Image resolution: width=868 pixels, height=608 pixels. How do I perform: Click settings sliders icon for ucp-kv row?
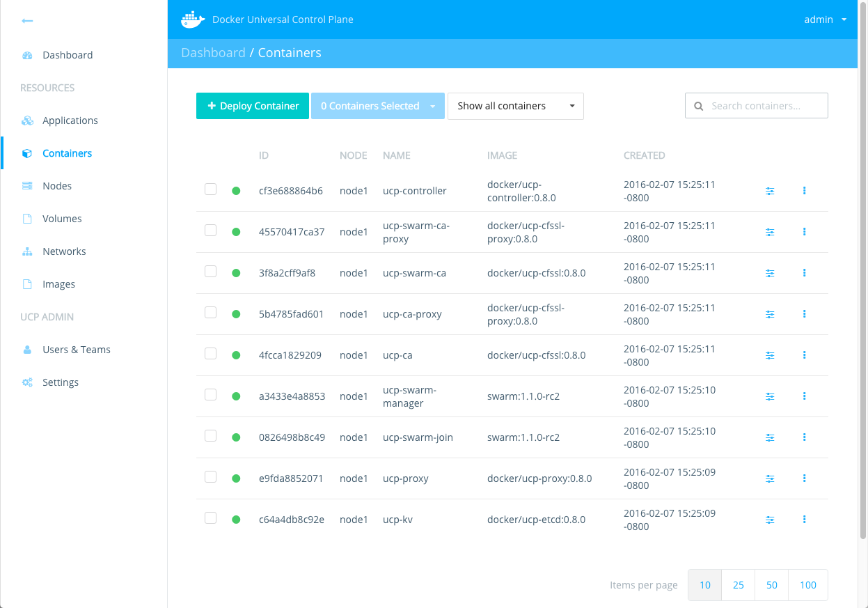click(x=770, y=520)
